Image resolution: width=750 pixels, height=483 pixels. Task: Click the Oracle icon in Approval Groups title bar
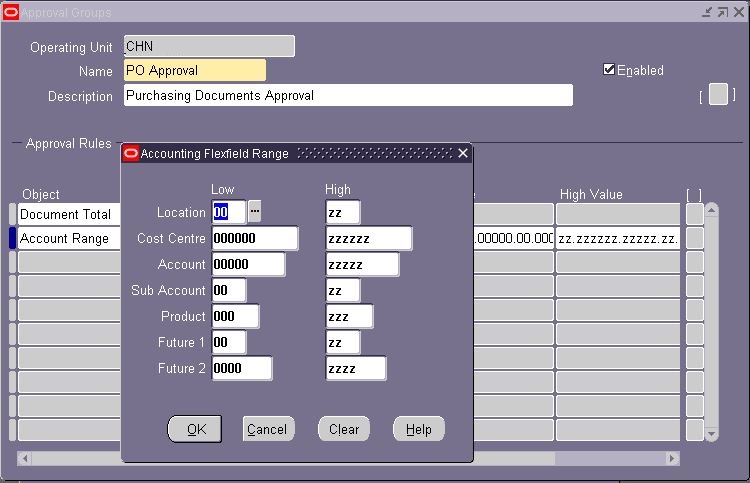click(11, 12)
